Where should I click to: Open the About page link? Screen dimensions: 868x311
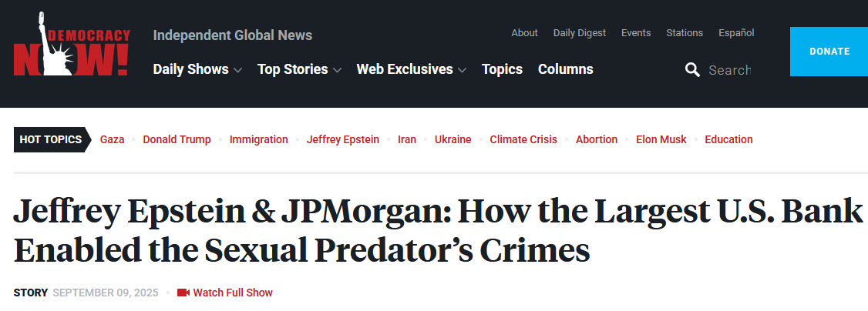524,33
